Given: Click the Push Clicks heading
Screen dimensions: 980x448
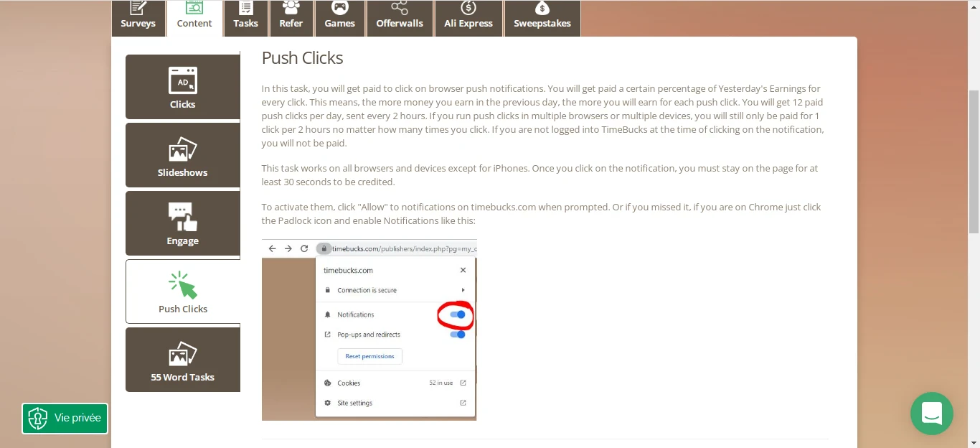Looking at the screenshot, I should tap(302, 58).
